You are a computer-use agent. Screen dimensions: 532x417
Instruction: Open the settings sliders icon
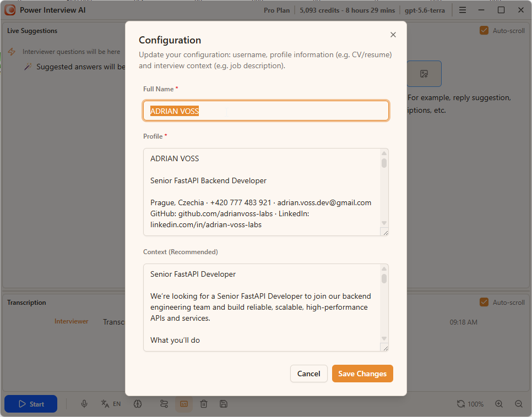click(164, 404)
